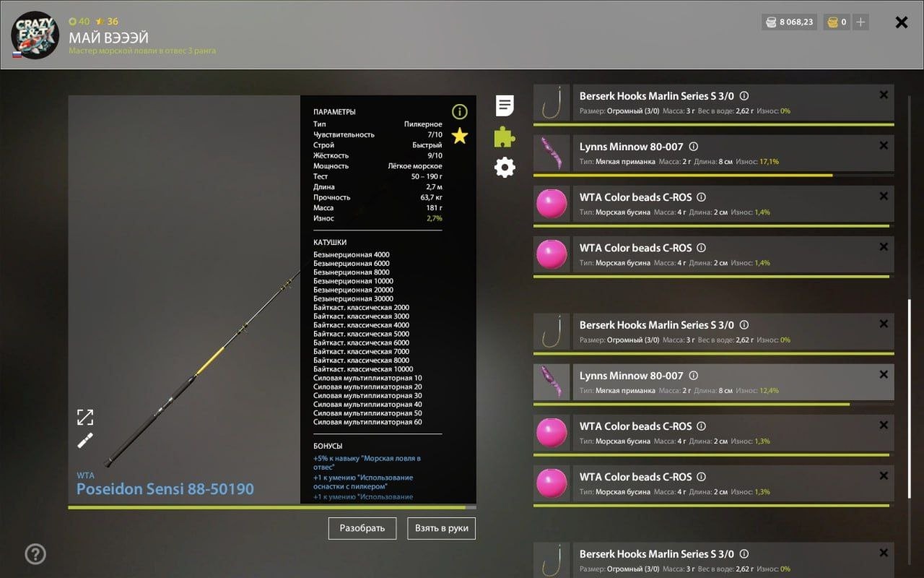Click the lure thumbnail of 12,4% Lynns Minnow
Screen dimensions: 924x578
point(552,382)
